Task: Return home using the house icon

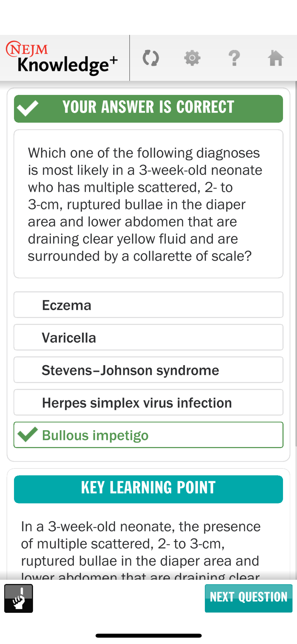Action: (x=276, y=58)
